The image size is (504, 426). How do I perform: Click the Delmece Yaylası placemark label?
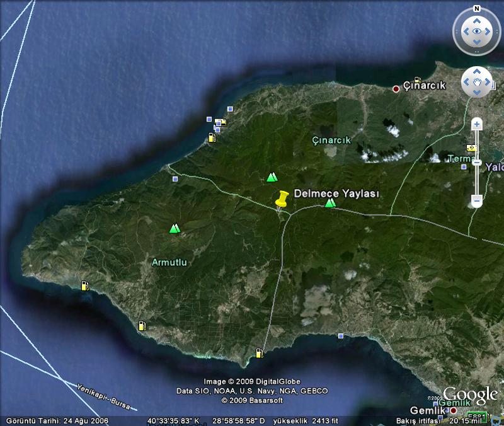click(x=336, y=193)
